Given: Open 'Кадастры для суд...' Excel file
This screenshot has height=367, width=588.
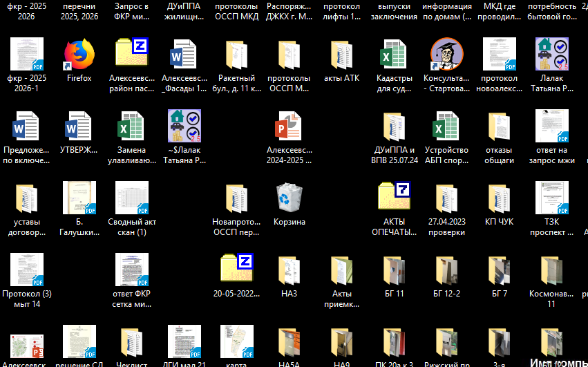Looking at the screenshot, I should pos(394,55).
